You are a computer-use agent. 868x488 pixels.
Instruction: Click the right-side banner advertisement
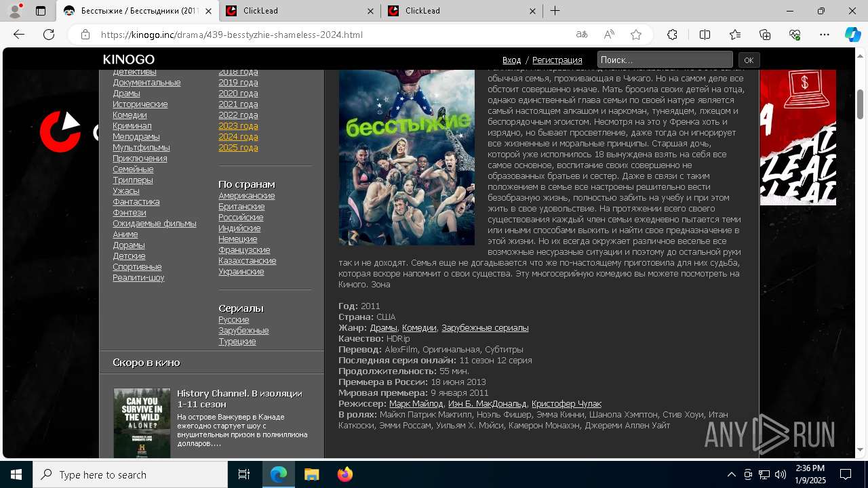(798, 138)
